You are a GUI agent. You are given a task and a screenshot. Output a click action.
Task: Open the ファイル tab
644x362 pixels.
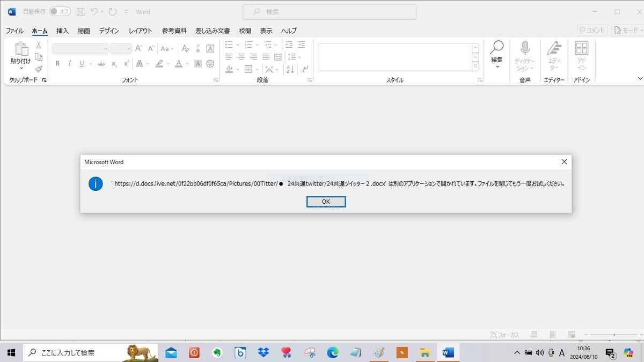click(14, 31)
